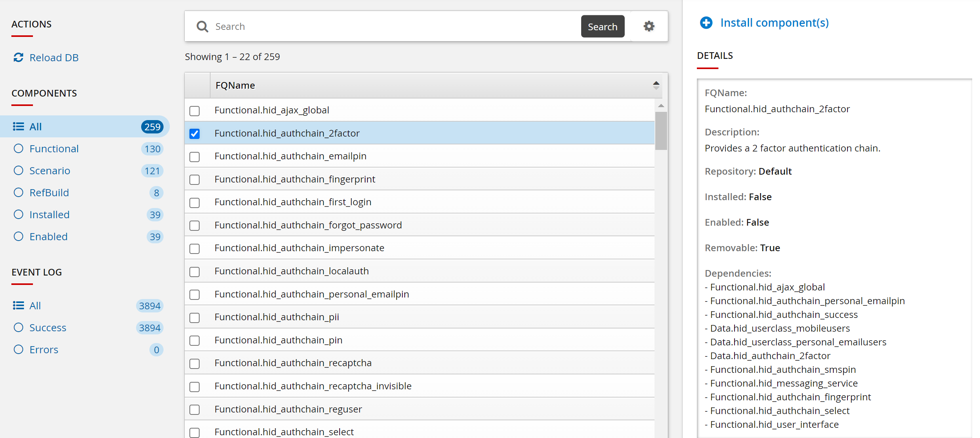Click the Install component plus icon
Image resolution: width=980 pixels, height=438 pixels.
(x=706, y=23)
